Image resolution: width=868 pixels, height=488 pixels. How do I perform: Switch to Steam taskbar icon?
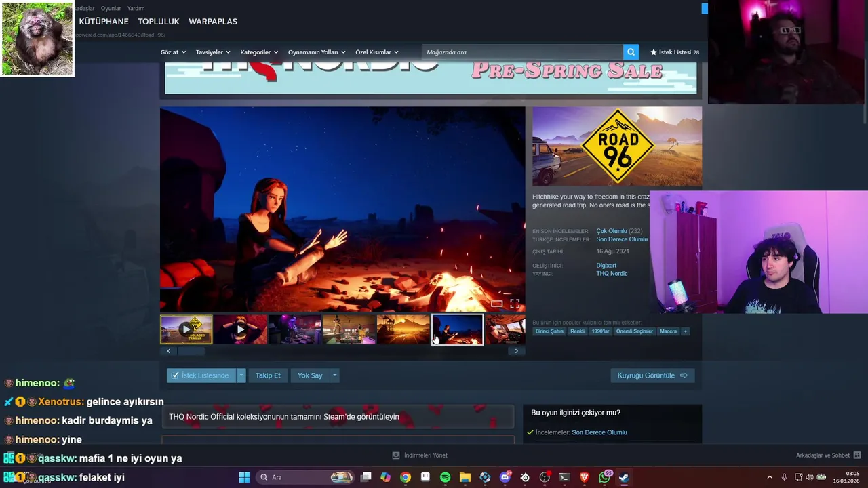(x=624, y=477)
